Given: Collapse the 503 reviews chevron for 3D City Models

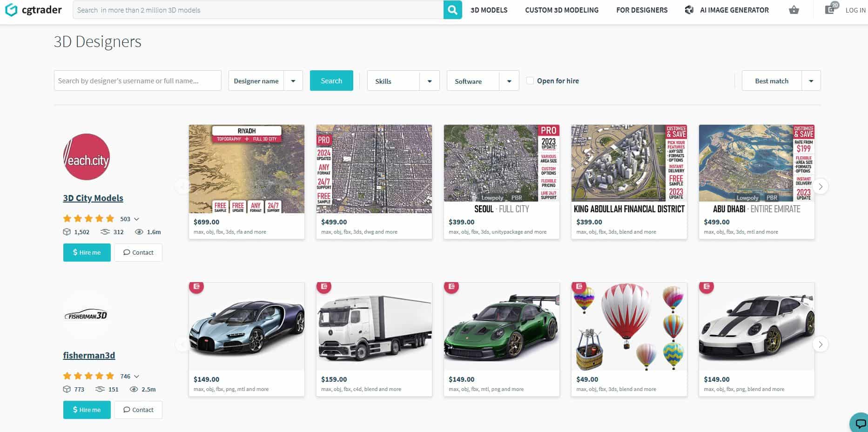Looking at the screenshot, I should [x=136, y=219].
